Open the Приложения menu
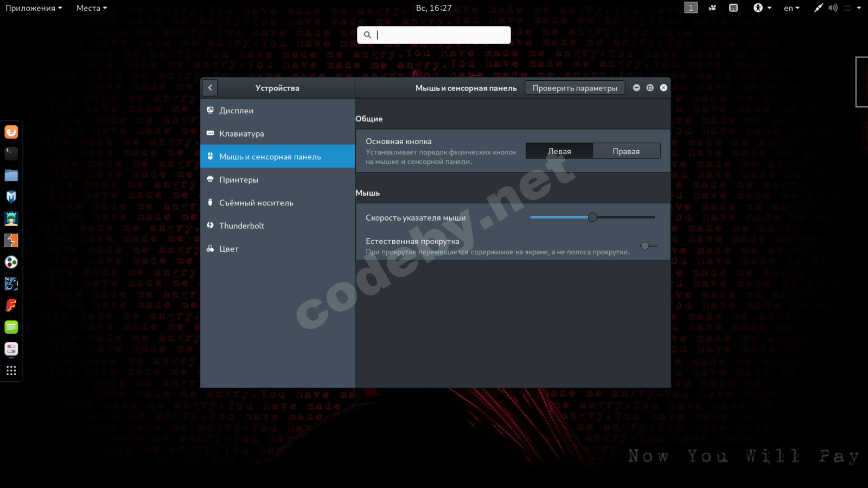Viewport: 868px width, 488px height. point(34,8)
